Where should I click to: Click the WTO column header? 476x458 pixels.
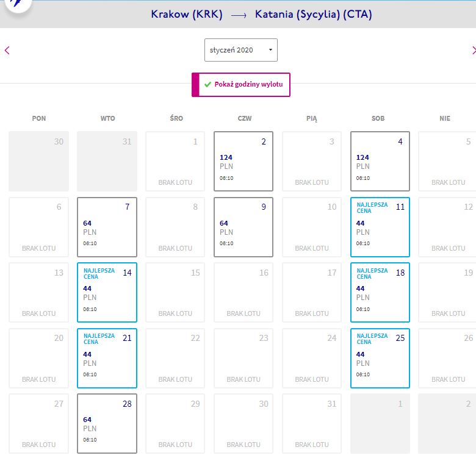coord(108,118)
